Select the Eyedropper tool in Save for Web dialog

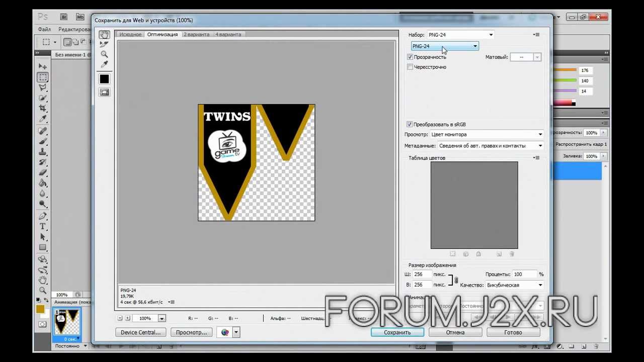tap(104, 64)
